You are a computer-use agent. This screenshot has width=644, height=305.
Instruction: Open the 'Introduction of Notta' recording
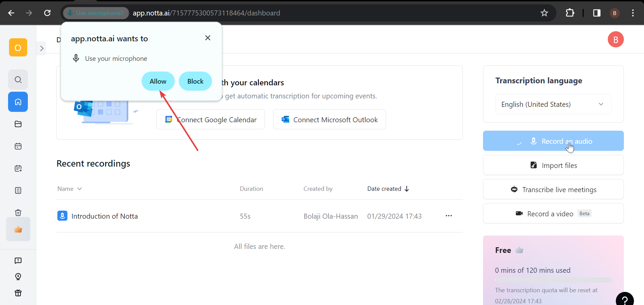tap(105, 216)
